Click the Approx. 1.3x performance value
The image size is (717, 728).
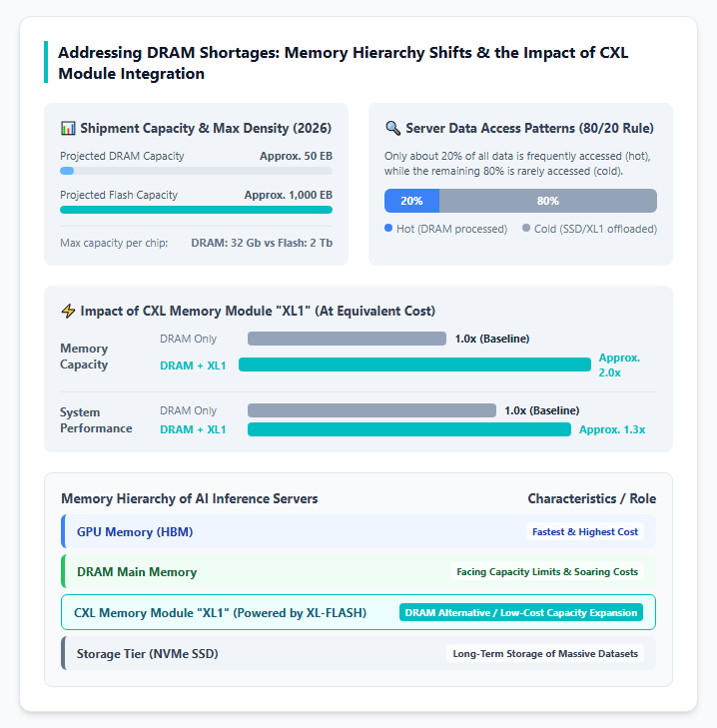pos(612,429)
